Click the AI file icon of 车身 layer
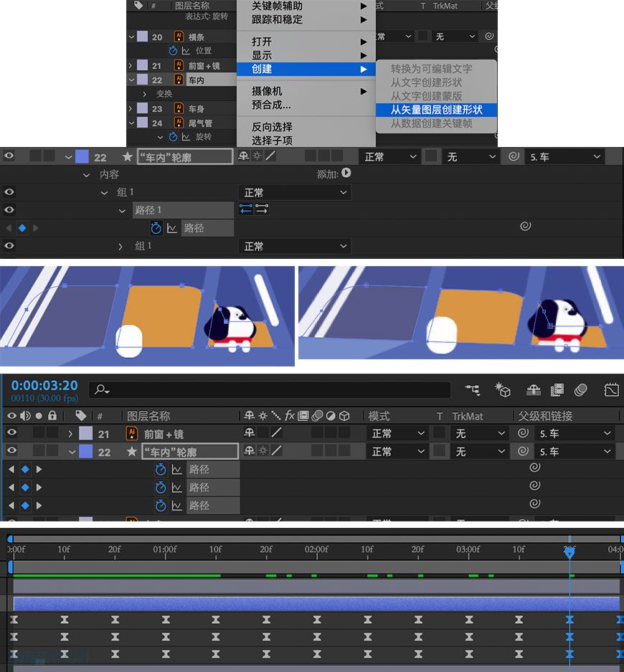Image resolution: width=624 pixels, height=672 pixels. pos(179,108)
